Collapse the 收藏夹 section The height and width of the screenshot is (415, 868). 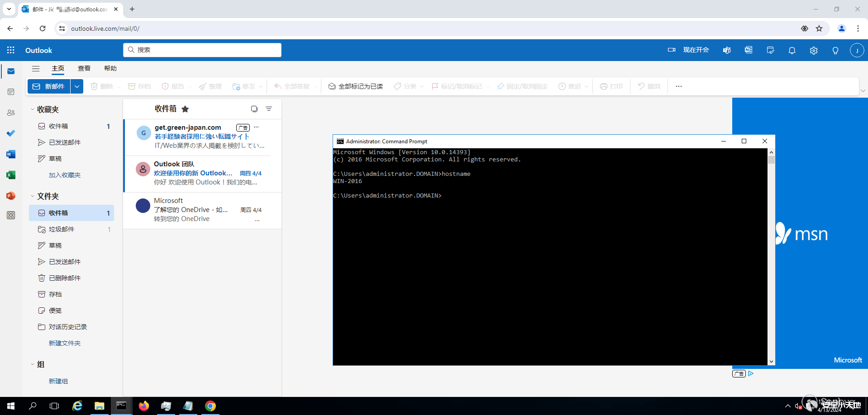click(x=33, y=109)
